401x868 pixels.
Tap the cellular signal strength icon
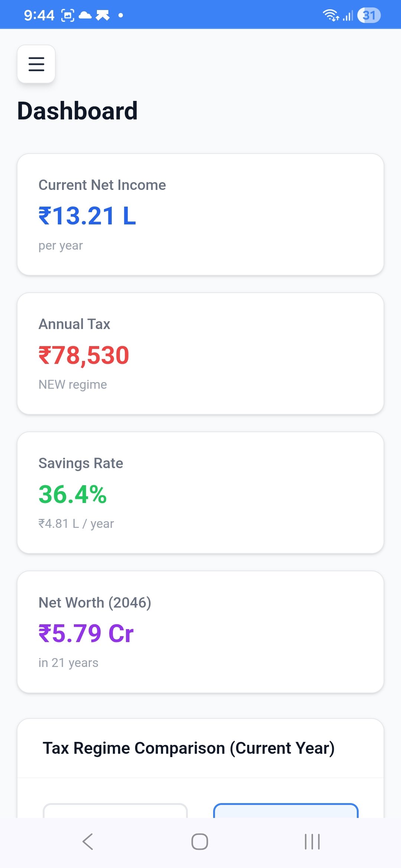point(348,16)
